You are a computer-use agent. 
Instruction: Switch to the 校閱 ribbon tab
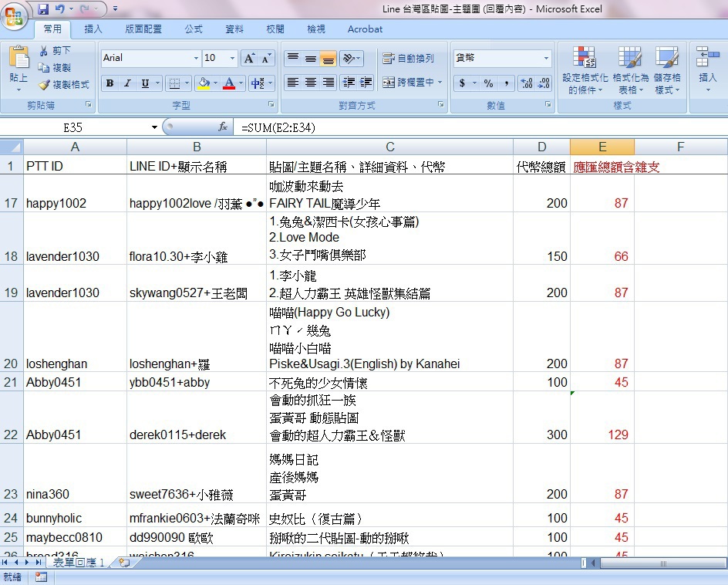(x=275, y=29)
